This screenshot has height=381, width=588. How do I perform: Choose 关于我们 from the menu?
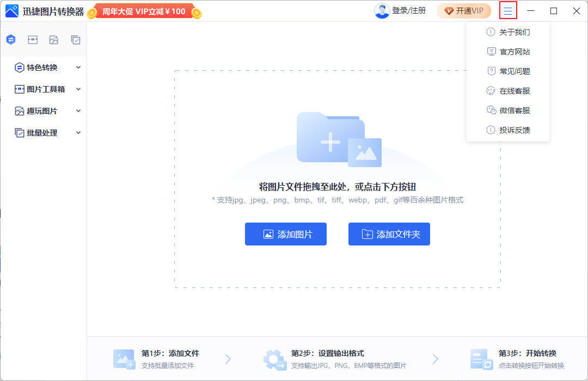(x=508, y=32)
